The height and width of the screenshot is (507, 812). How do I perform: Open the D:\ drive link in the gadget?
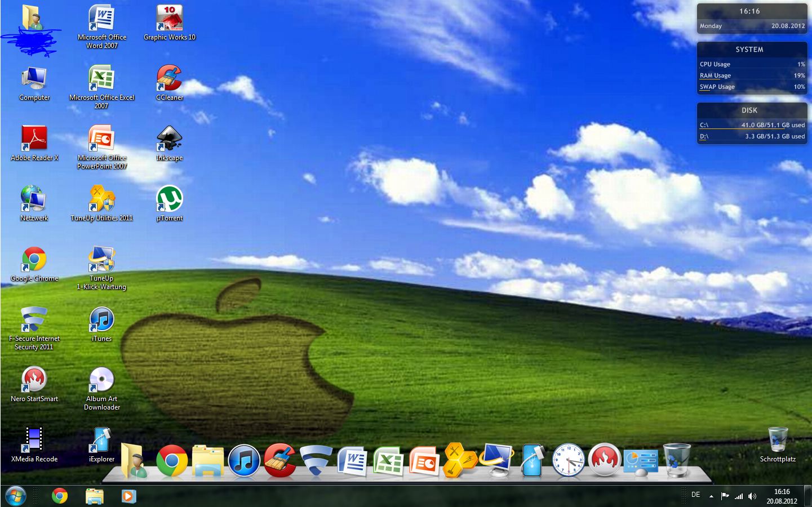(x=704, y=136)
